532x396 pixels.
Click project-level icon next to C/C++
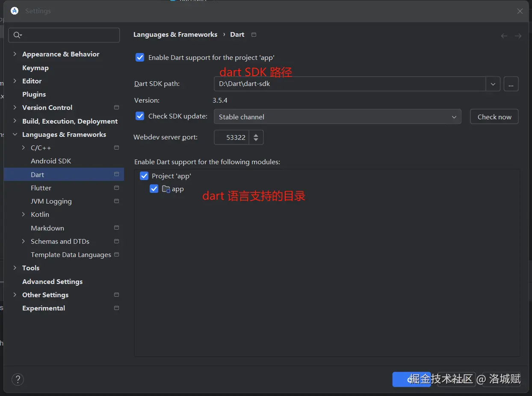116,148
